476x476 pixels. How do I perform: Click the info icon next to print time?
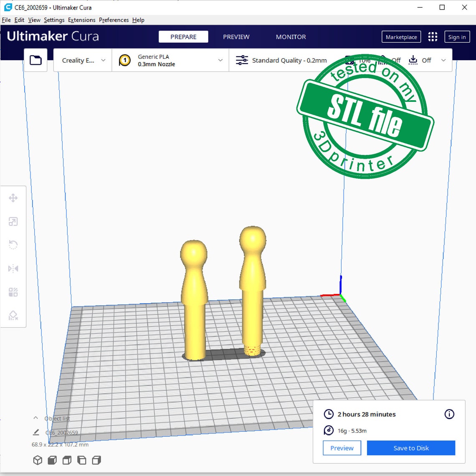[x=449, y=414]
